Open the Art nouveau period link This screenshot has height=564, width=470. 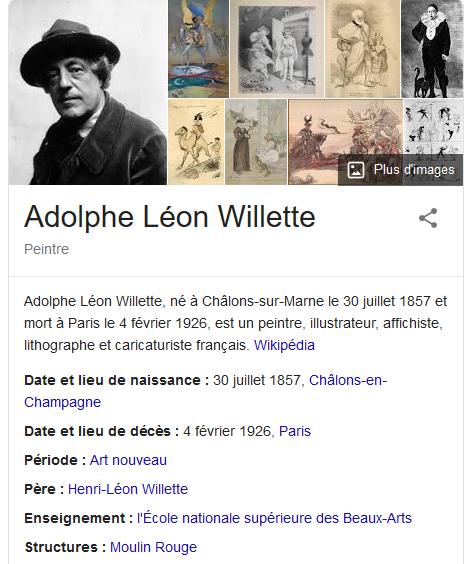[x=128, y=460]
